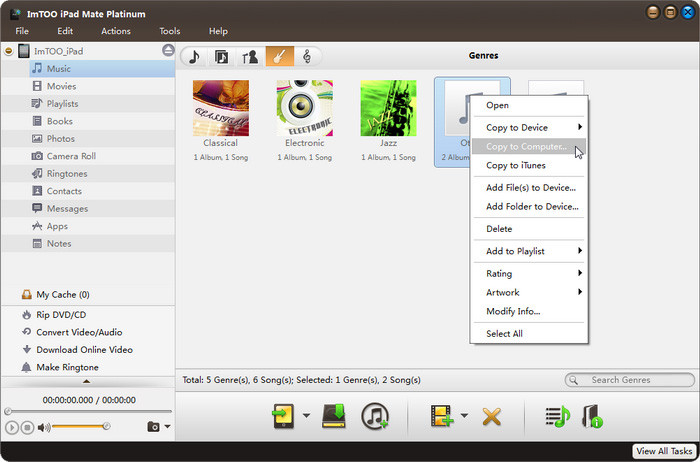The image size is (700, 462).
Task: Select the Electronic genre thumbnail
Action: coord(305,108)
